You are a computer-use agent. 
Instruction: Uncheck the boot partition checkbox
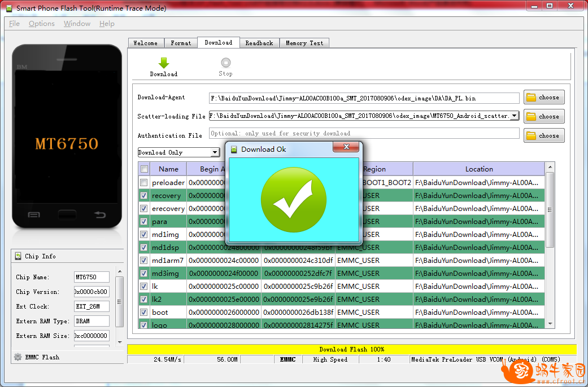click(x=143, y=313)
